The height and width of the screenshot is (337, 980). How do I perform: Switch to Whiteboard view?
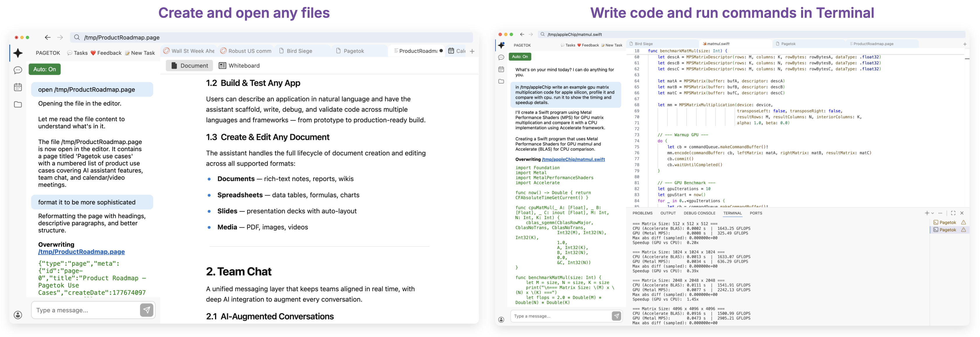click(x=239, y=66)
